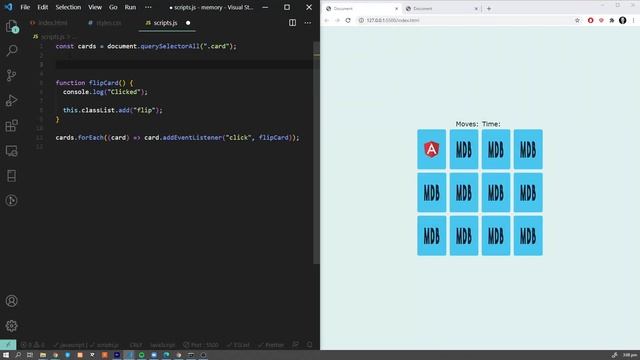640x360 pixels.
Task: Click the red circular extension icon in Chrome
Action: coord(590,20)
